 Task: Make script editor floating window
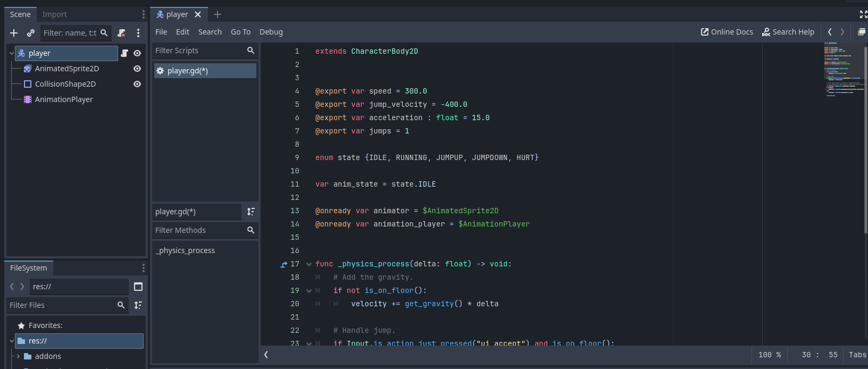(862, 32)
